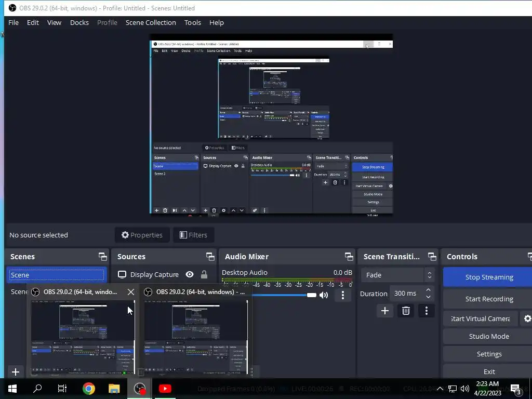
Task: Open the Fade transition dropdown
Action: coord(397,275)
